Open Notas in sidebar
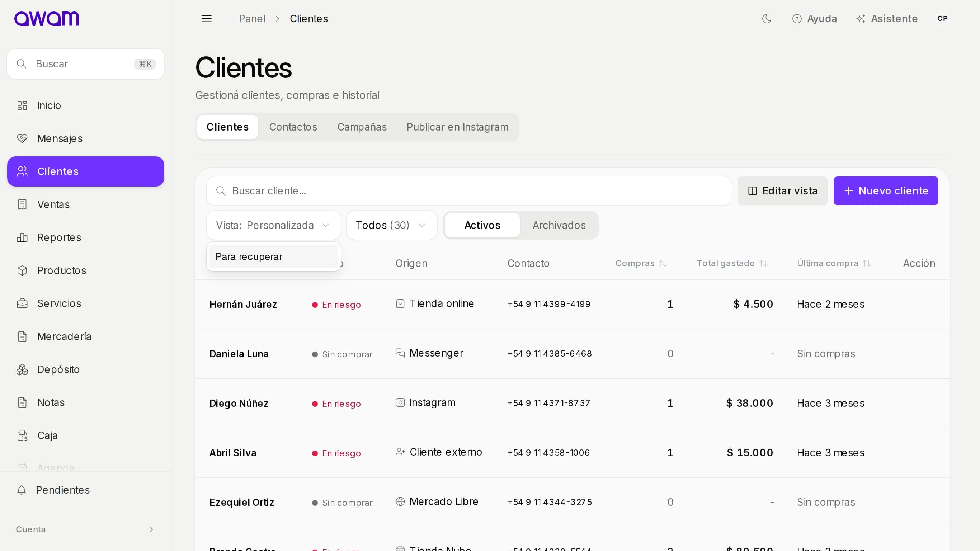 click(86, 402)
